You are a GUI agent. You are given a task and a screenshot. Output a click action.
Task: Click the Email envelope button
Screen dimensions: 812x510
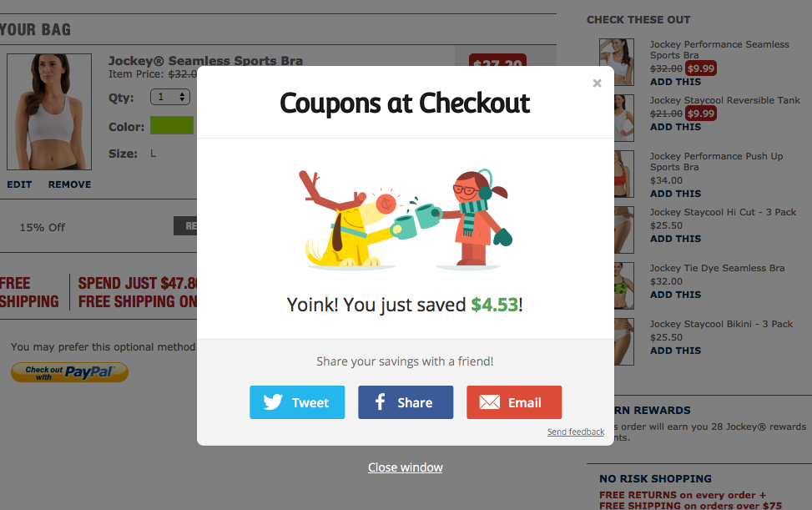[514, 402]
